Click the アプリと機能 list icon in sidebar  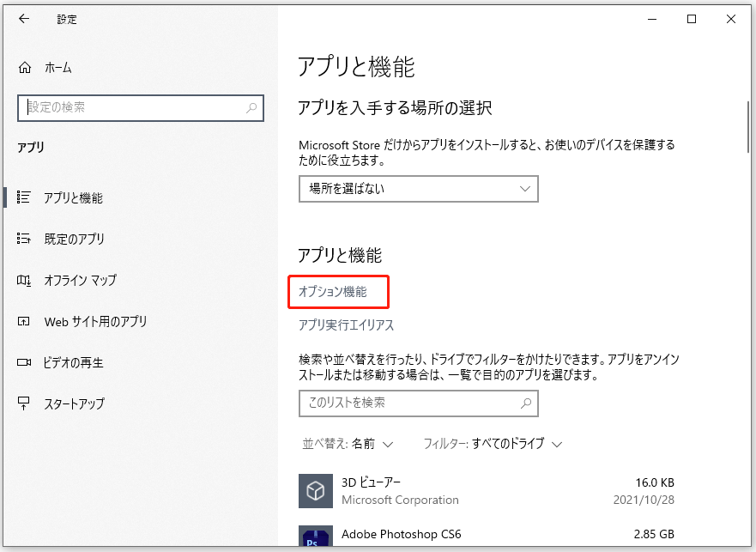point(24,198)
